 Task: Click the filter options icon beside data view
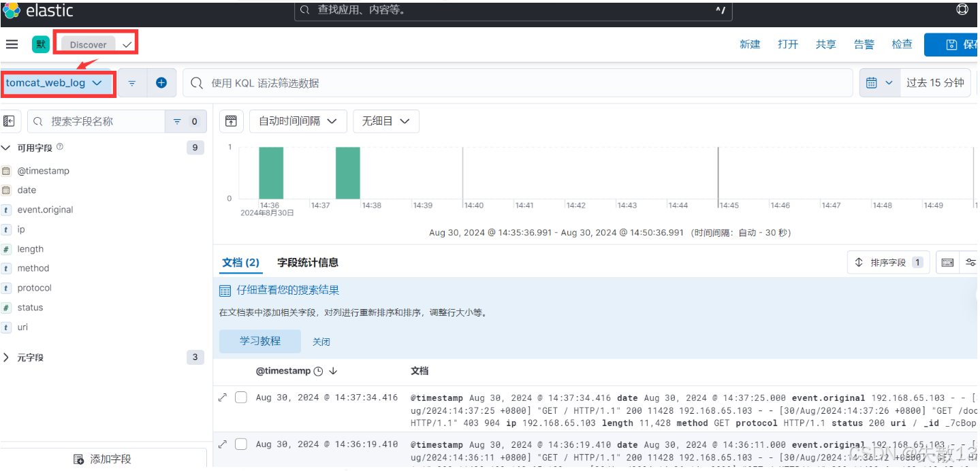click(x=132, y=83)
